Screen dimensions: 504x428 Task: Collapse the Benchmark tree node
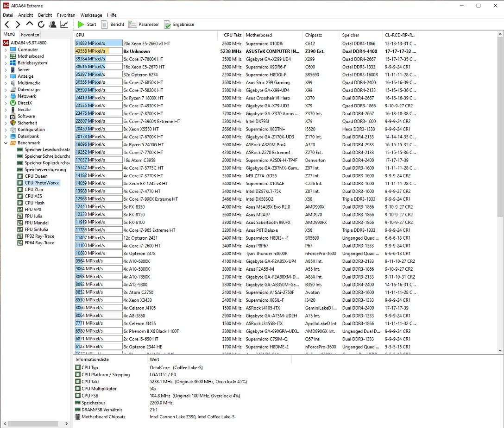[x=6, y=143]
